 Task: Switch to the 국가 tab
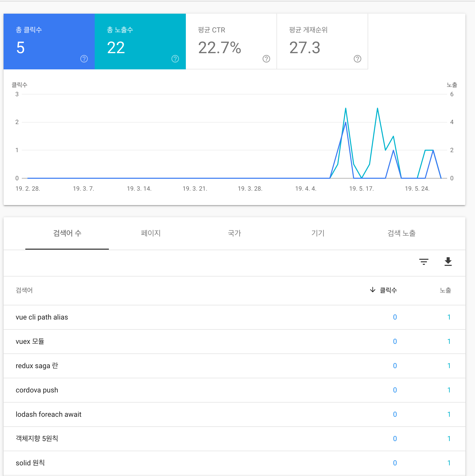(x=234, y=233)
